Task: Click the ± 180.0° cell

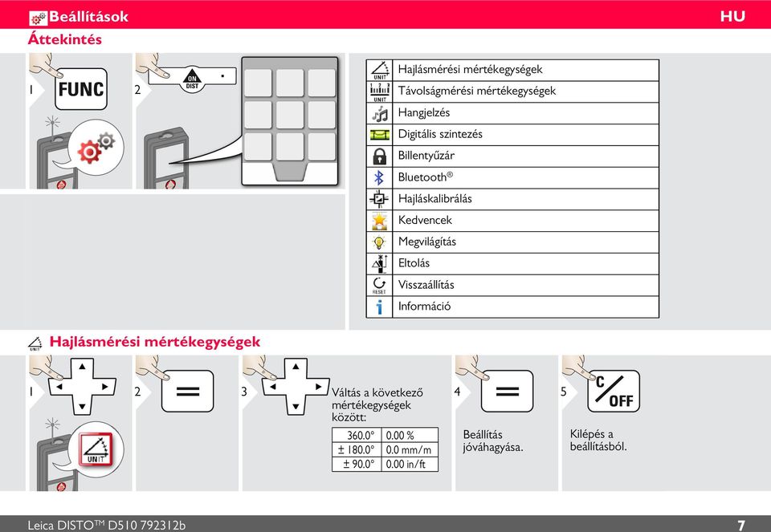Action: click(x=356, y=449)
